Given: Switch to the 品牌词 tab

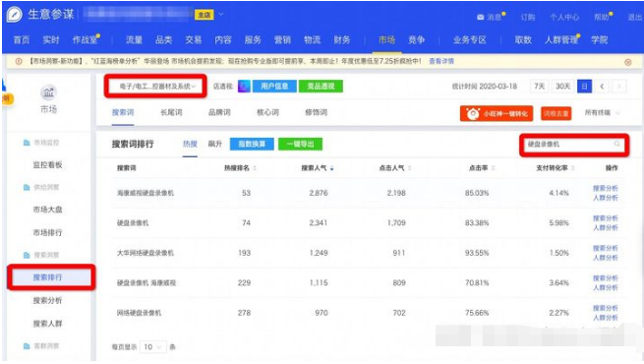Looking at the screenshot, I should tap(219, 112).
